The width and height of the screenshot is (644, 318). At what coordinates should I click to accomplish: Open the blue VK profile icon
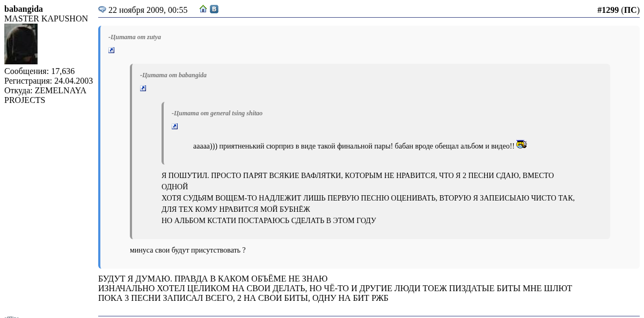coord(214,9)
